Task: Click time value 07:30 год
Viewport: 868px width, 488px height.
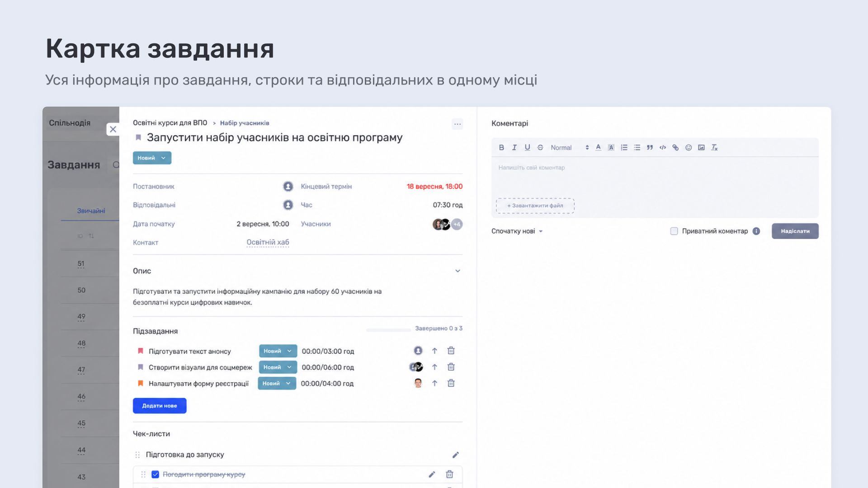Action: pyautogui.click(x=448, y=205)
